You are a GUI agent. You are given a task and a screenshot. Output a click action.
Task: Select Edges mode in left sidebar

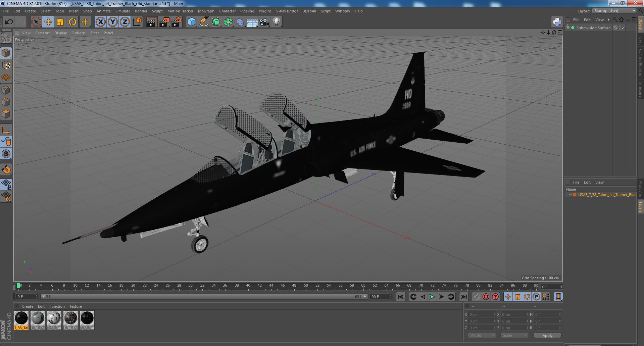pyautogui.click(x=6, y=102)
